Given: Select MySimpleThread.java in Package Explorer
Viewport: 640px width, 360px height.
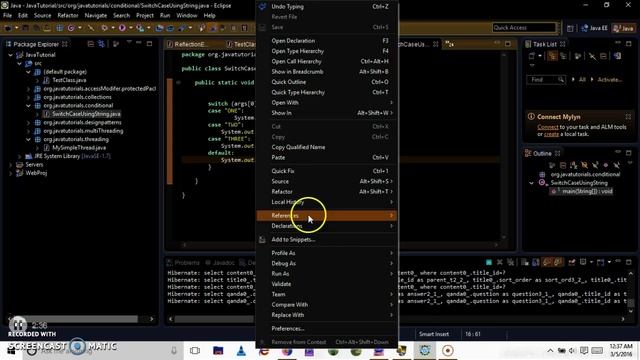Looking at the screenshot, I should click(79, 148).
